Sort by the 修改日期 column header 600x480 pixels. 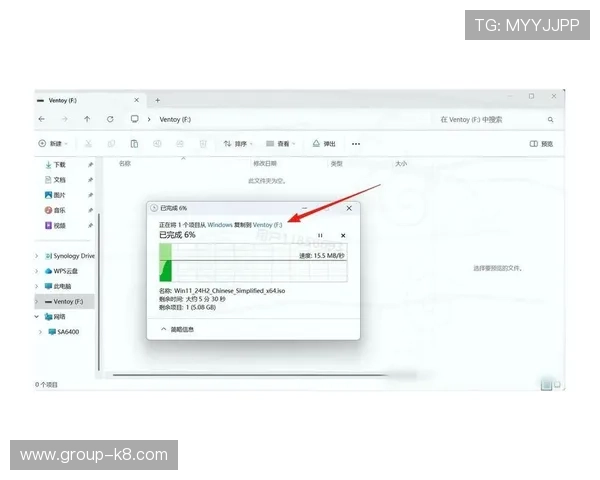(x=265, y=164)
